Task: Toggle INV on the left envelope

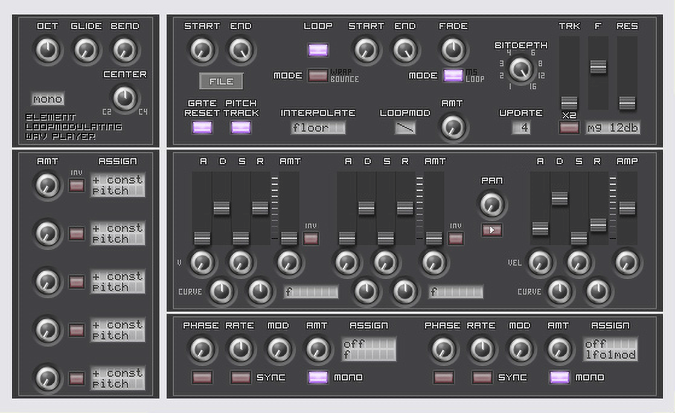Action: pos(311,238)
